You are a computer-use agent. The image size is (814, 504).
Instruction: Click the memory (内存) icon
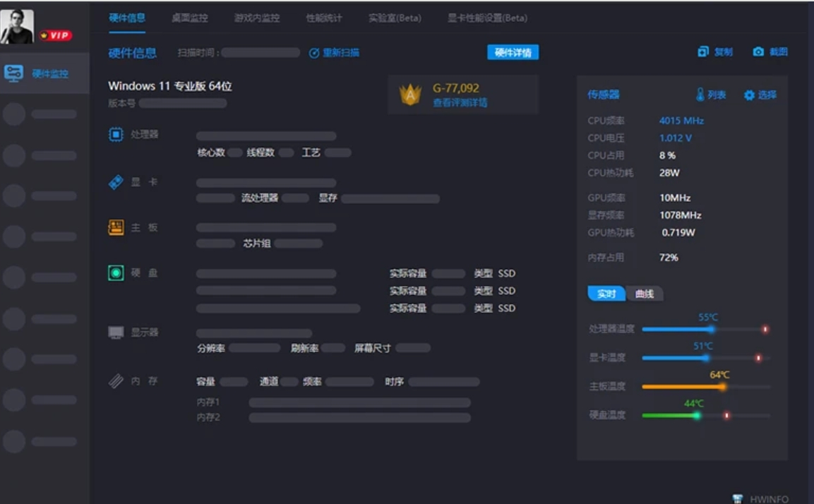point(116,381)
